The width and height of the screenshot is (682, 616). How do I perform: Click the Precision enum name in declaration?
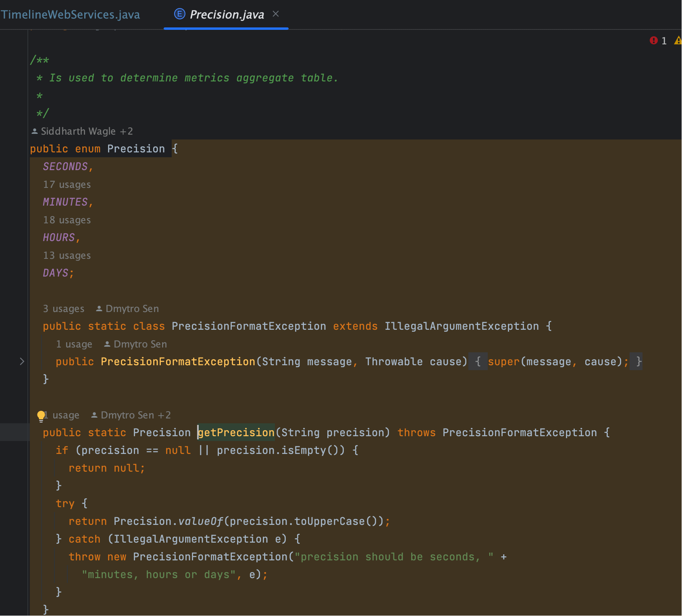point(136,149)
